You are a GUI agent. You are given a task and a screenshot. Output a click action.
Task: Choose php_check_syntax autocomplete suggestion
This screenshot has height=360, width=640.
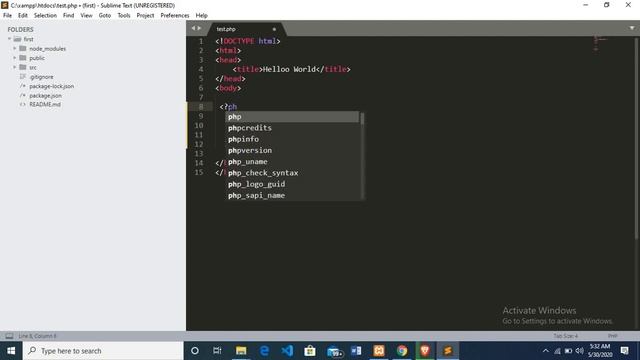point(292,173)
